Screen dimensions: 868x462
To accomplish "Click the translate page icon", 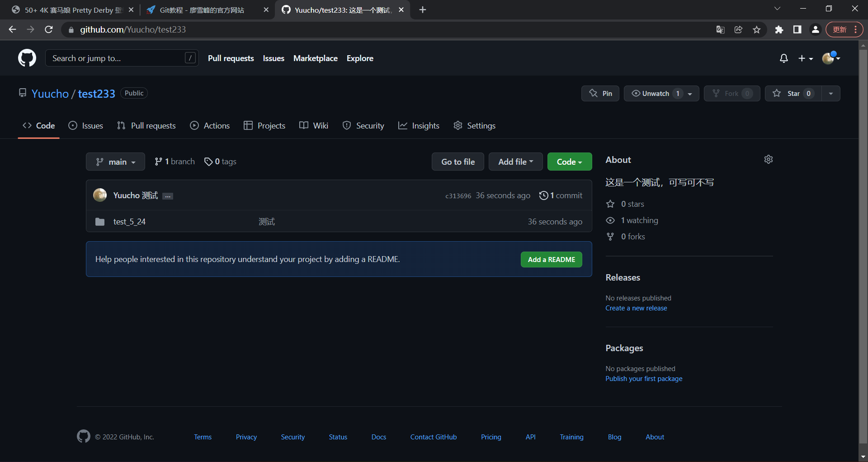I will (x=720, y=30).
